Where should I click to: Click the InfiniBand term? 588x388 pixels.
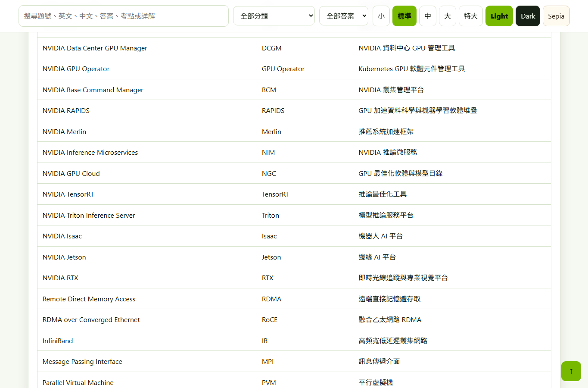(x=58, y=341)
